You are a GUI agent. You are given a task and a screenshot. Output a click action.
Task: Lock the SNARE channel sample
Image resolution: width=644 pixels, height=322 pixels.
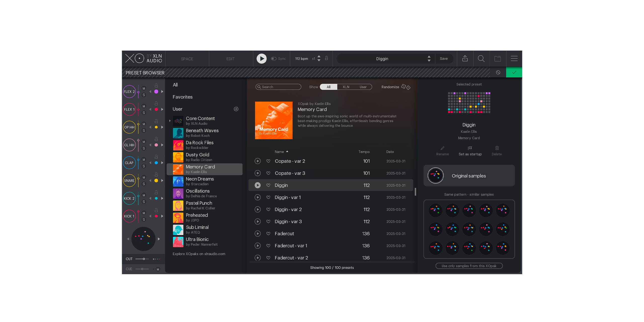pos(156,174)
